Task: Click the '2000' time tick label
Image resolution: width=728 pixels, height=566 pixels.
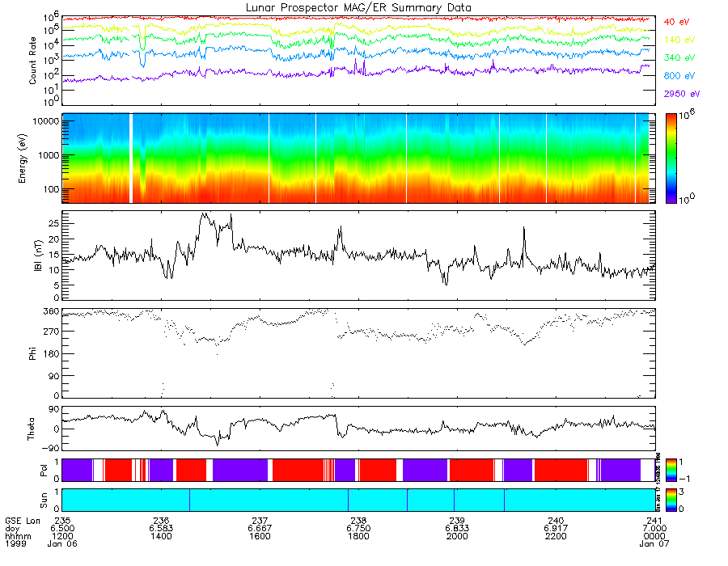Action: coord(457,536)
